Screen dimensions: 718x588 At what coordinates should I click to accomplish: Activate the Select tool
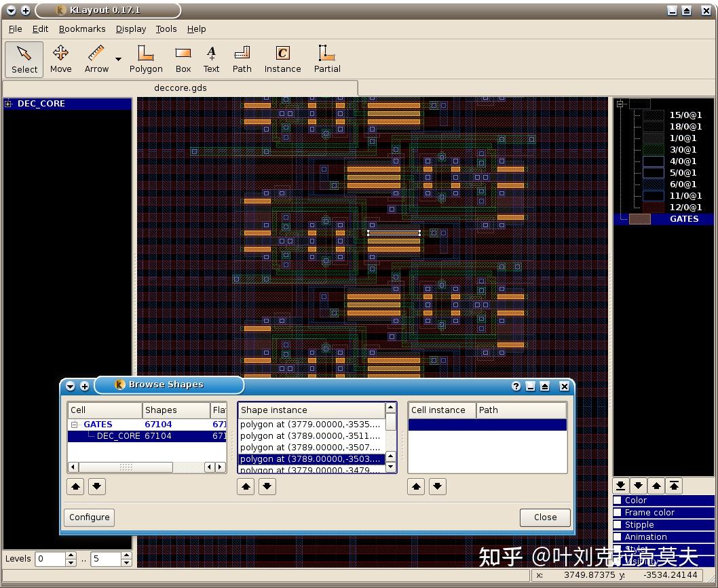pos(24,59)
